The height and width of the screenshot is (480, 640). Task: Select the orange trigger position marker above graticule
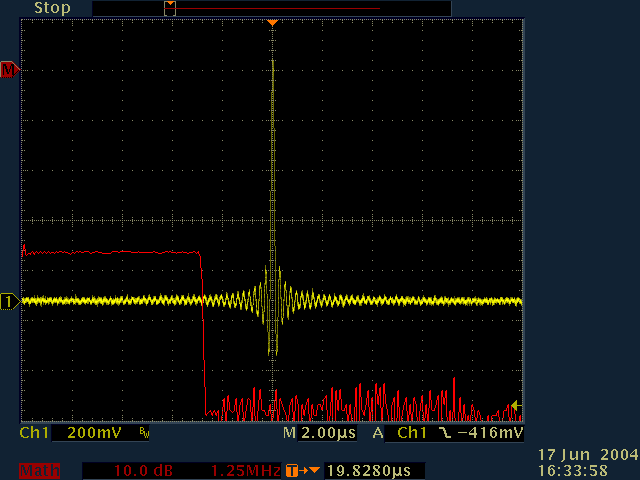click(272, 22)
